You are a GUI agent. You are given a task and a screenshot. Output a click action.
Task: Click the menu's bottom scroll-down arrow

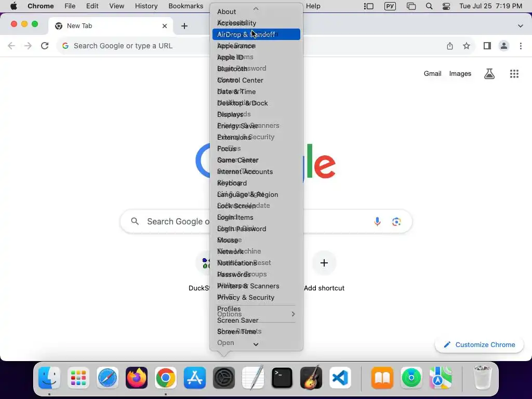click(256, 344)
